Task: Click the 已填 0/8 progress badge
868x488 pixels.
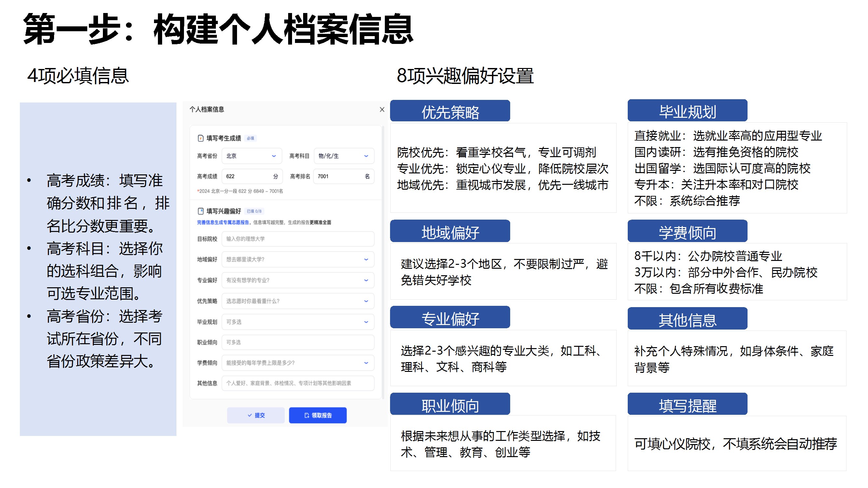Action: (254, 211)
